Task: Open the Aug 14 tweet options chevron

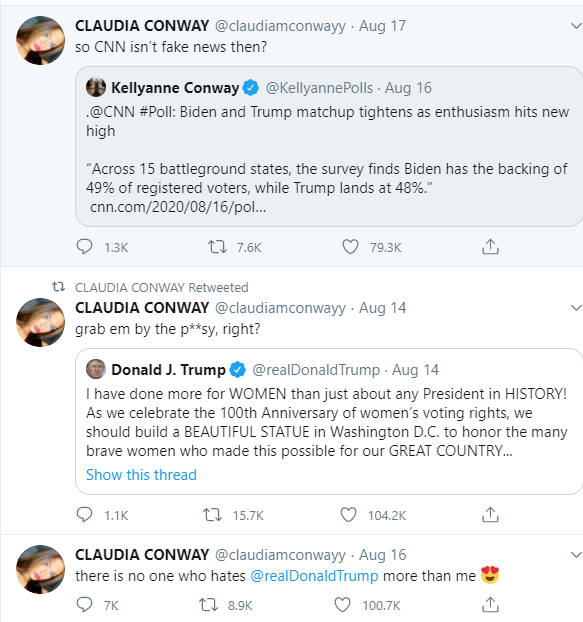Action: pos(576,308)
